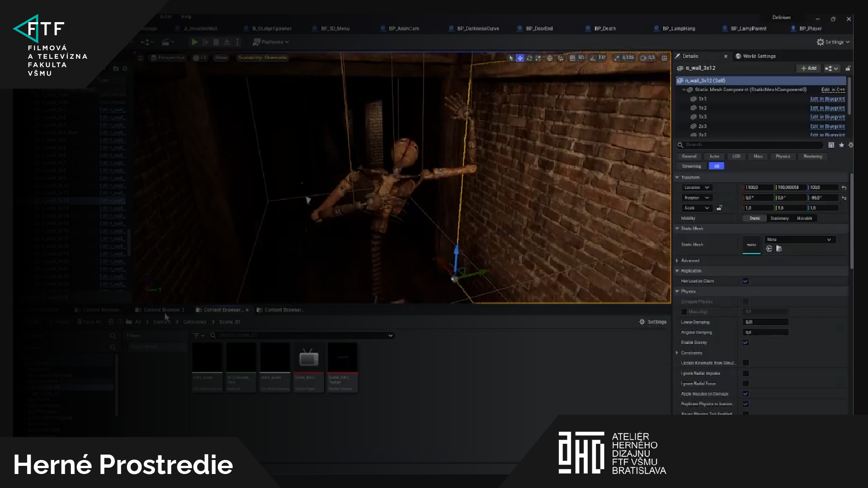The height and width of the screenshot is (488, 868).
Task: Toggle viewport grid snapping icon
Action: tap(572, 58)
